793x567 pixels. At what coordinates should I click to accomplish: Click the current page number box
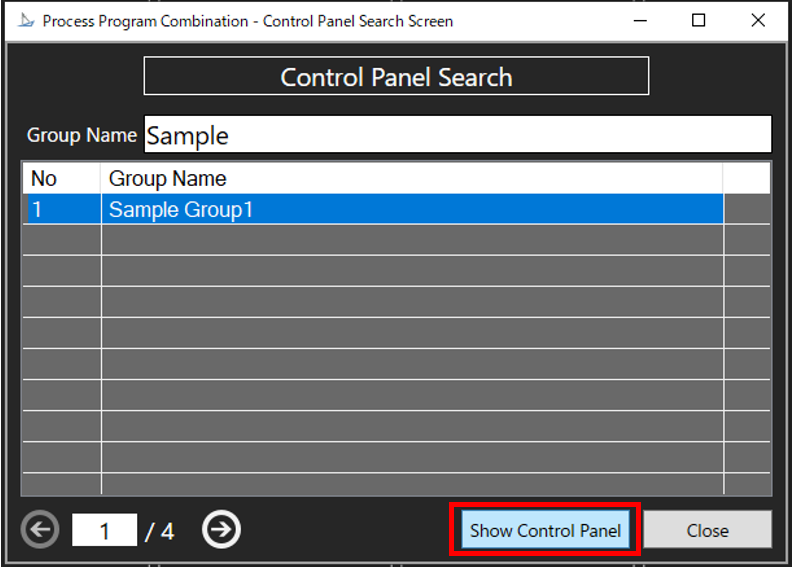[104, 530]
